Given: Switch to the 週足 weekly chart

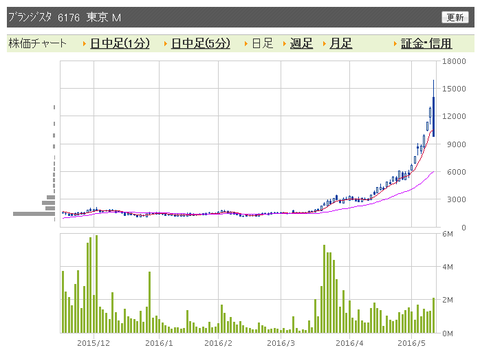Looking at the screenshot, I should (301, 43).
